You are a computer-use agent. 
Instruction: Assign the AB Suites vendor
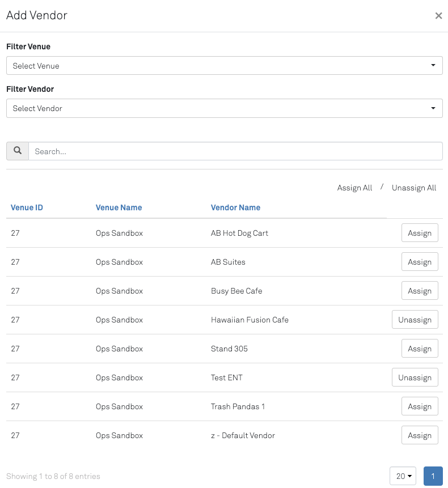click(x=420, y=262)
